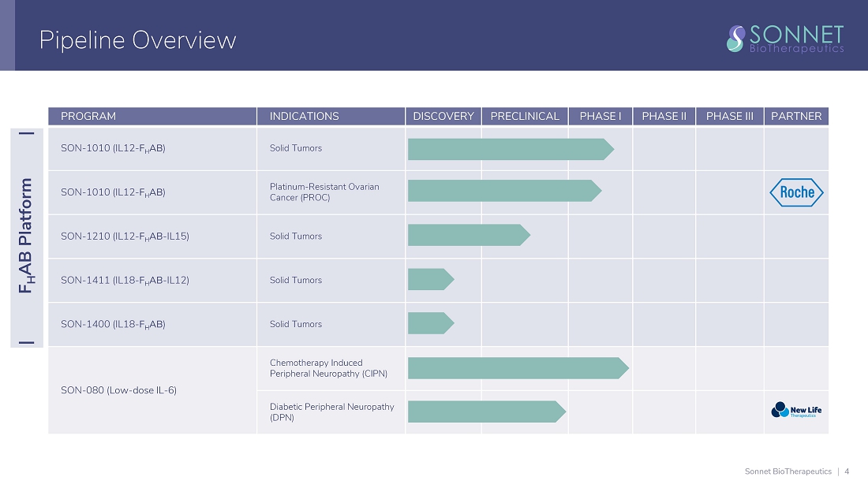This screenshot has height=488, width=868.
Task: Click the PHASE III column header
Action: 729,117
